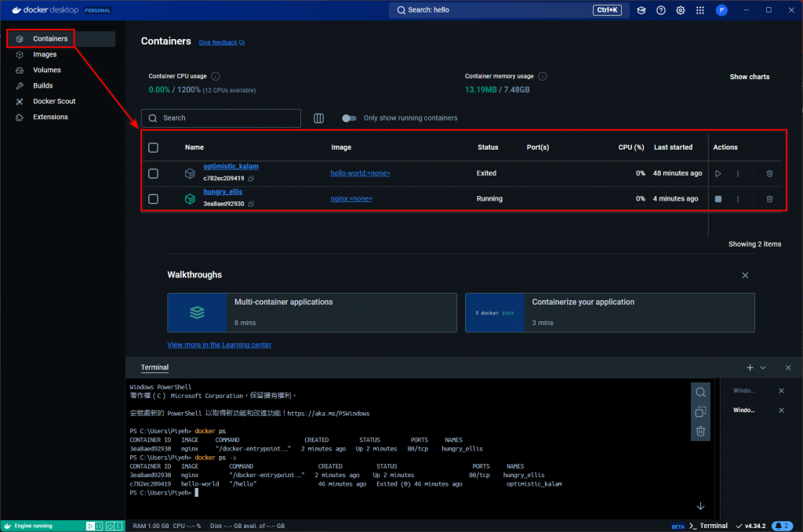Open the hello-world:<none> image link
The height and width of the screenshot is (532, 803).
(360, 173)
